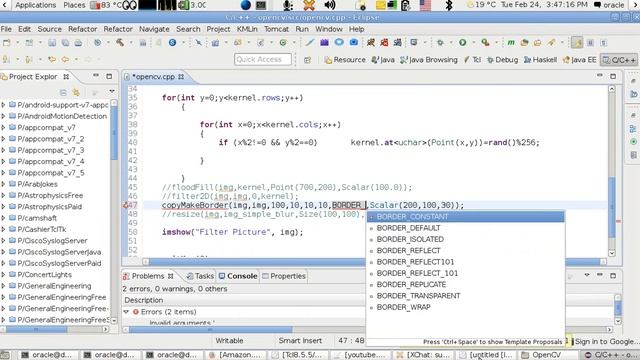Open the Project menu
This screenshot has height=360, width=640.
[x=218, y=29]
